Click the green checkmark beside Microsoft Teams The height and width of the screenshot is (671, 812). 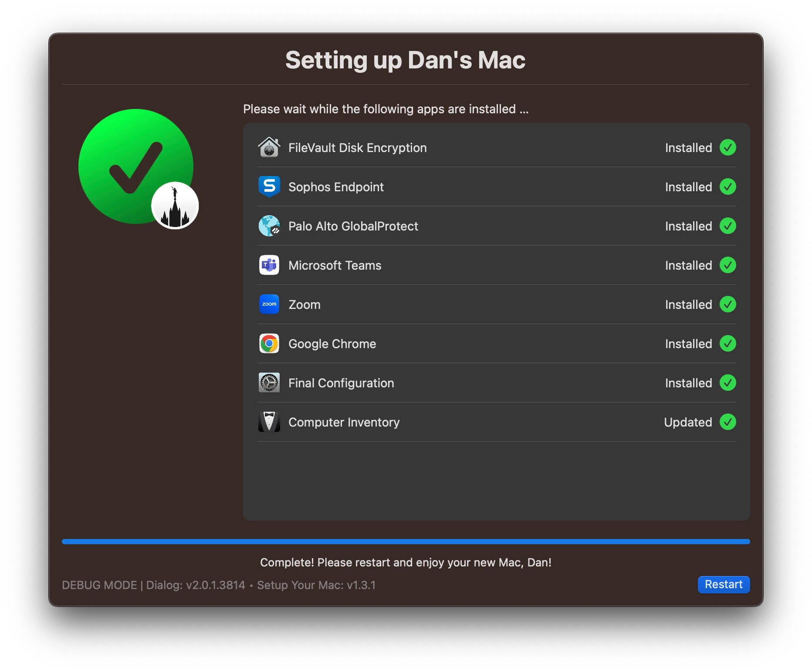727,265
